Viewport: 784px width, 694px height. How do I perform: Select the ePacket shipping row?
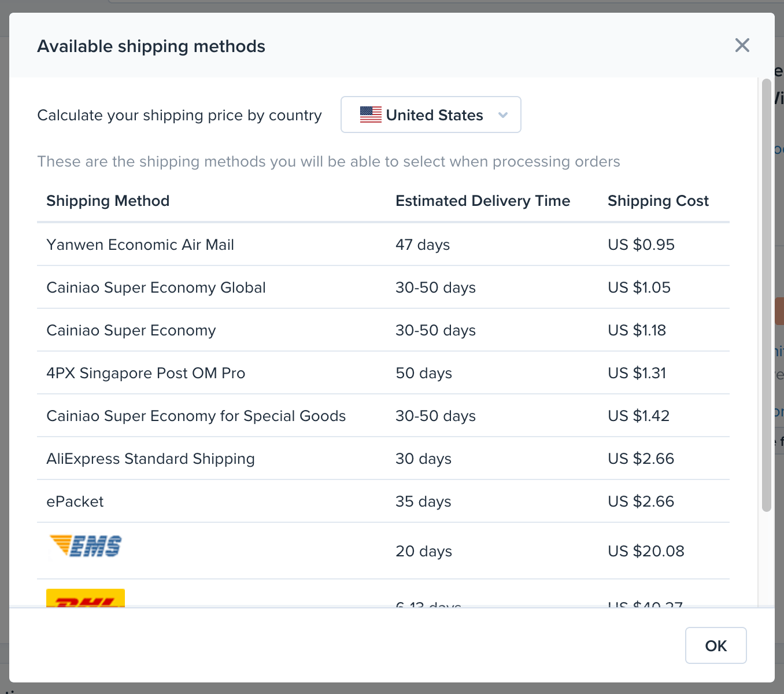75,501
